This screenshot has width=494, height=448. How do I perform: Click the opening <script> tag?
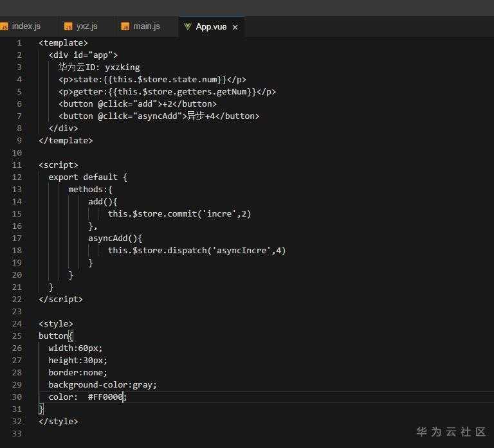(59, 165)
